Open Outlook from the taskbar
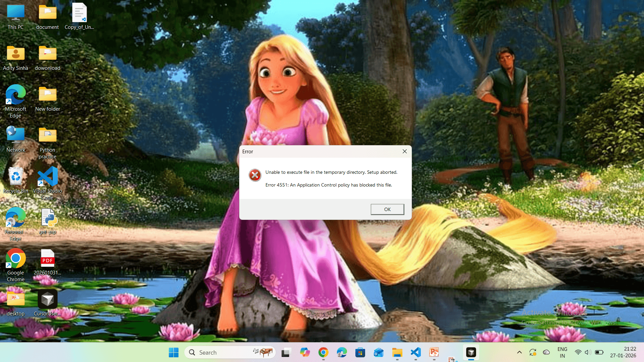The width and height of the screenshot is (644, 362). (x=379, y=352)
